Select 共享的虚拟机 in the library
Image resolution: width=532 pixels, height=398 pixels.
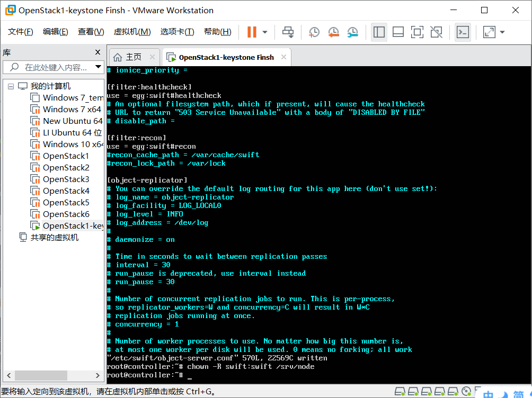click(55, 237)
